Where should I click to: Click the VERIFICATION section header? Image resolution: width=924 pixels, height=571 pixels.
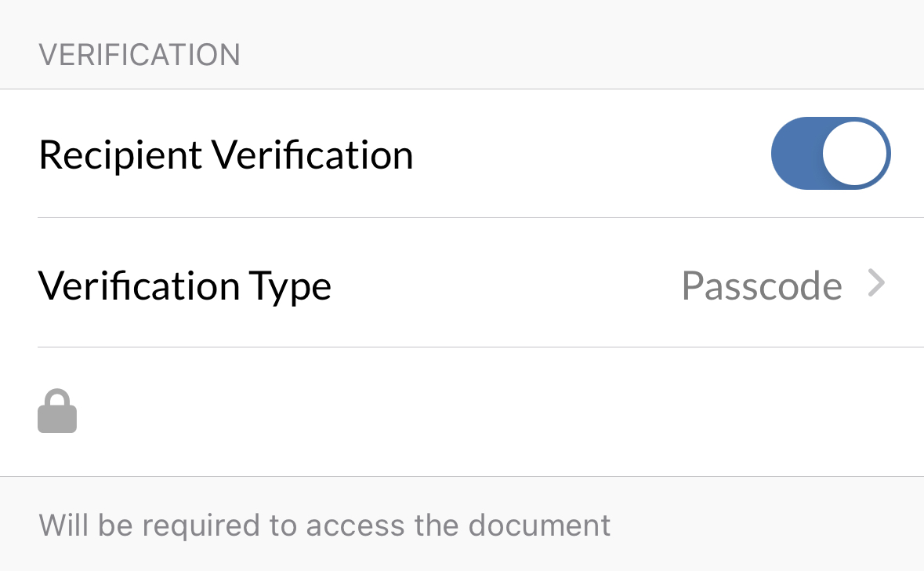pos(140,55)
